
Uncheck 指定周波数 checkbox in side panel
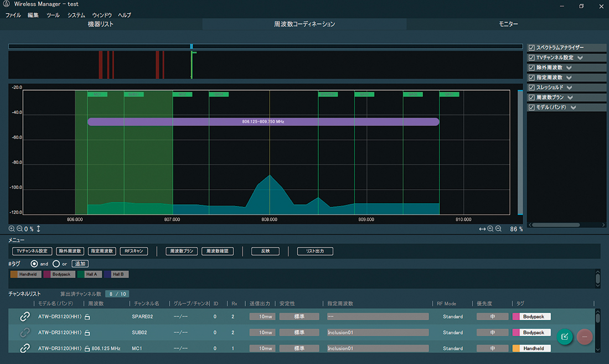tap(531, 77)
